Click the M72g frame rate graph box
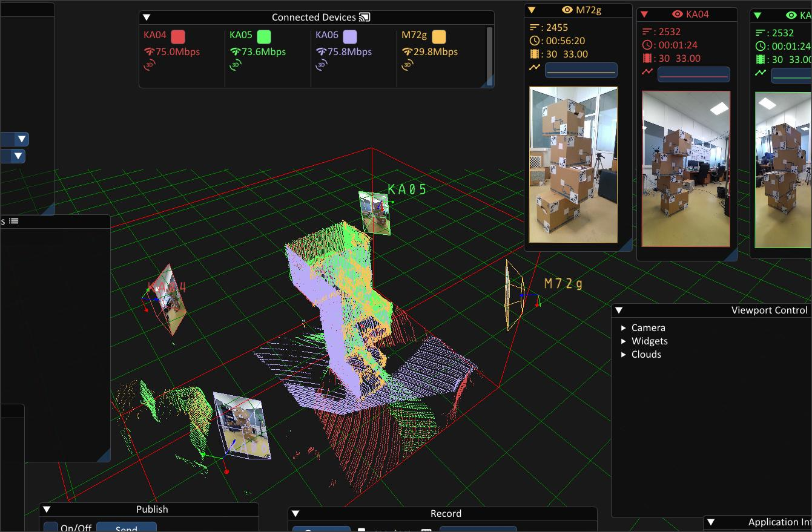 tap(581, 70)
